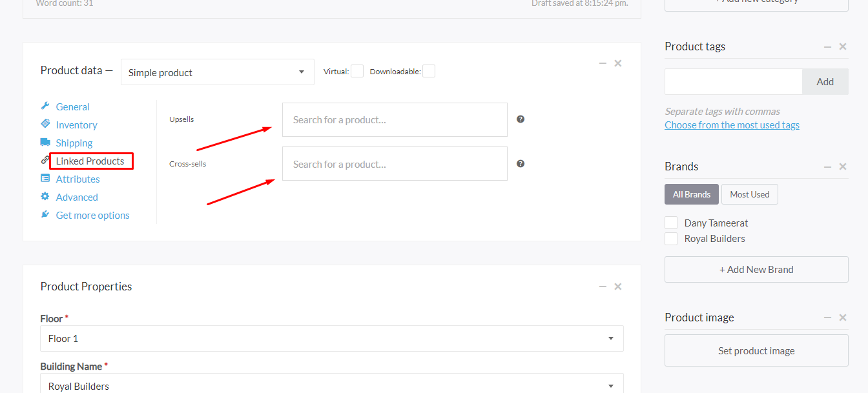This screenshot has width=868, height=393.
Task: Click the wrench icon beside General
Action: pyautogui.click(x=45, y=106)
